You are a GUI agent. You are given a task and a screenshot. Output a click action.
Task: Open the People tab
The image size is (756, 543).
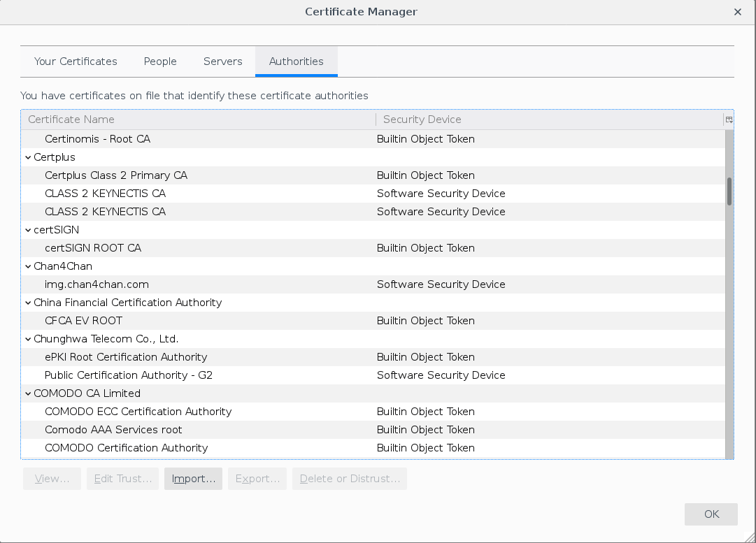pyautogui.click(x=160, y=61)
